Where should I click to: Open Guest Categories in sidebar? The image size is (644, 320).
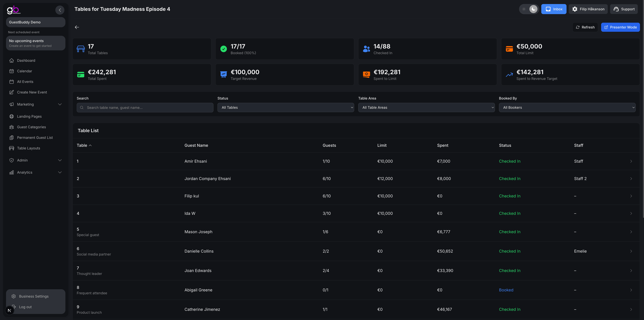[31, 127]
